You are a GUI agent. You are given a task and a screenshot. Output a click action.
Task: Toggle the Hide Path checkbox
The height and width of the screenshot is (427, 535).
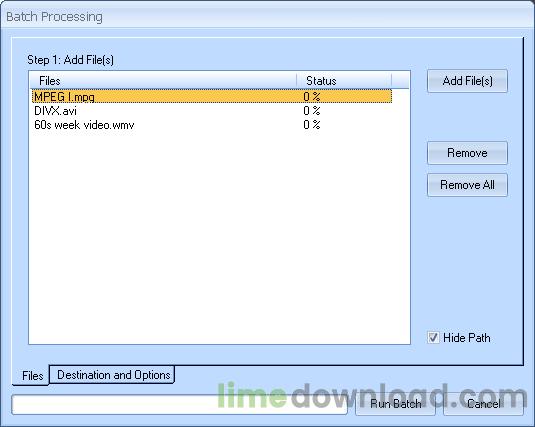433,338
